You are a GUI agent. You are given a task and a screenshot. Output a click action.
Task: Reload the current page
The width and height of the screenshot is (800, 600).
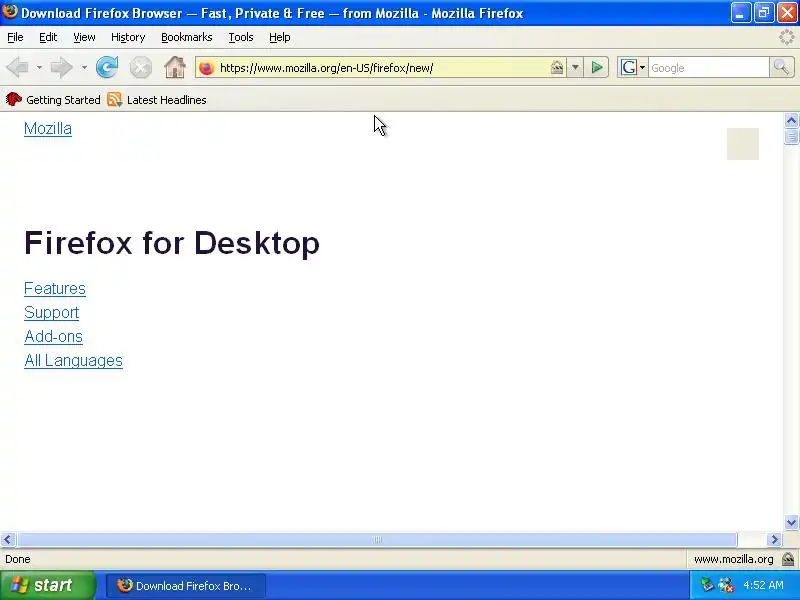pos(107,67)
